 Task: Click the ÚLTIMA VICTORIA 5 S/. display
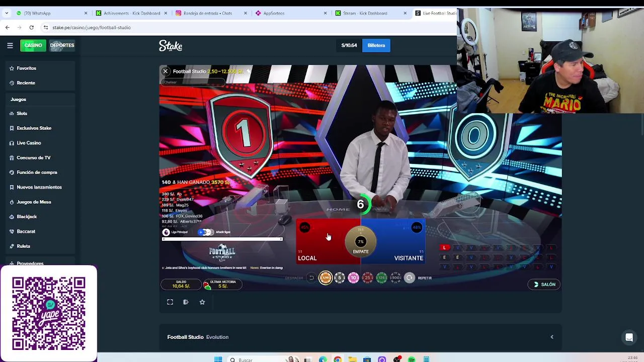(222, 285)
